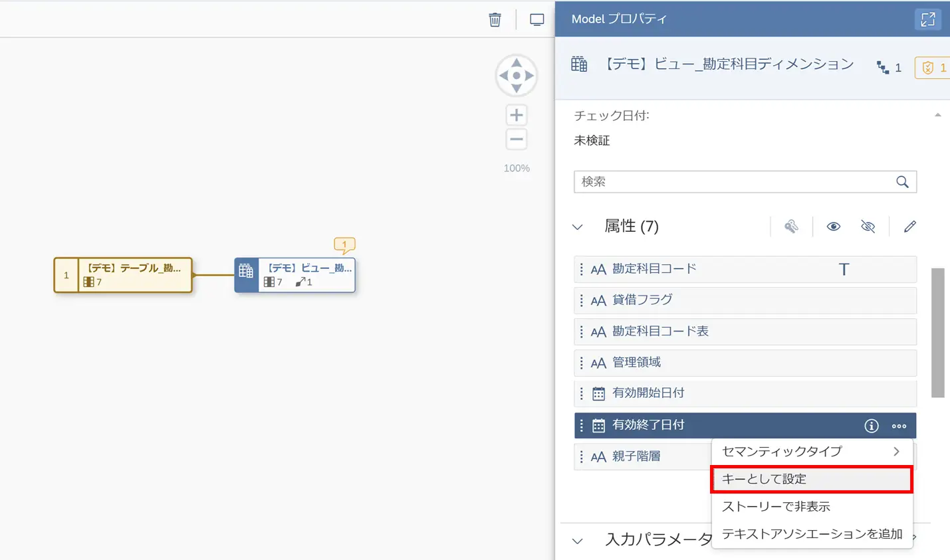Zoom in with the plus button
950x560 pixels.
[517, 115]
